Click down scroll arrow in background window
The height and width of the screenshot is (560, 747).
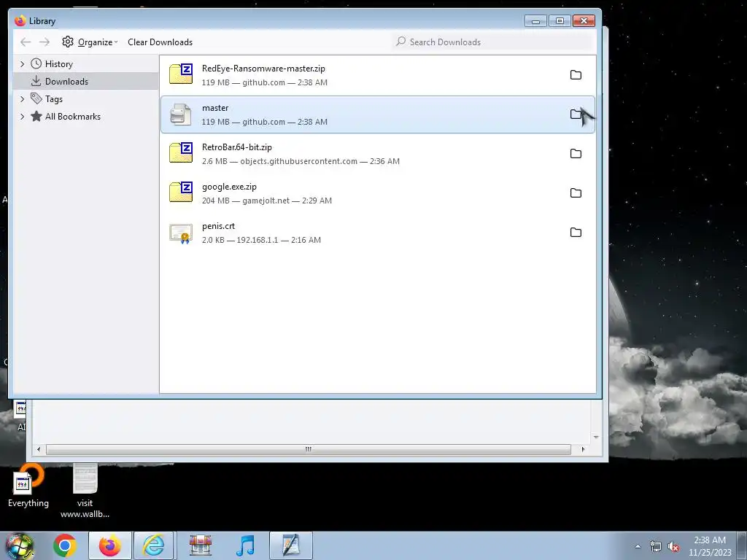click(x=595, y=437)
